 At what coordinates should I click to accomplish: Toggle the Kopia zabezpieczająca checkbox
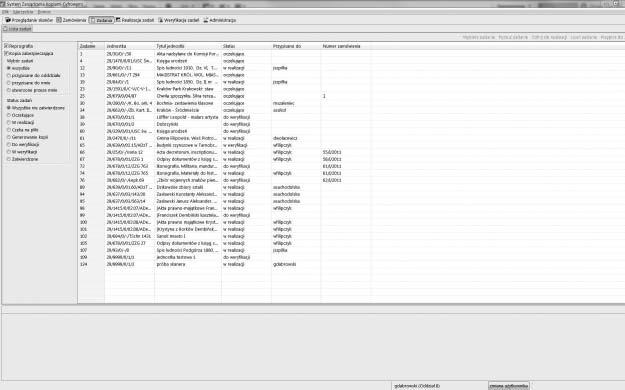pyautogui.click(x=29, y=53)
